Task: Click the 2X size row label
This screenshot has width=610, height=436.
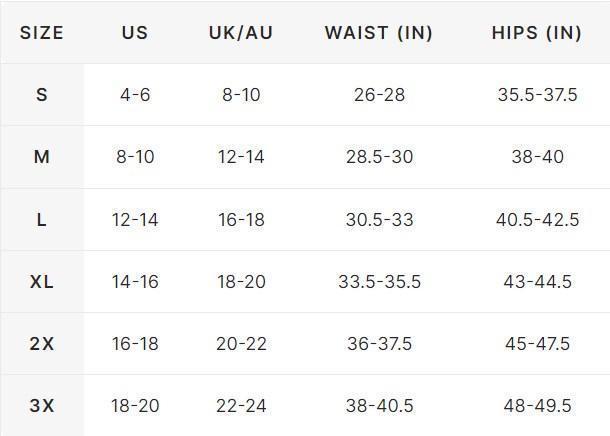Action: [42, 344]
